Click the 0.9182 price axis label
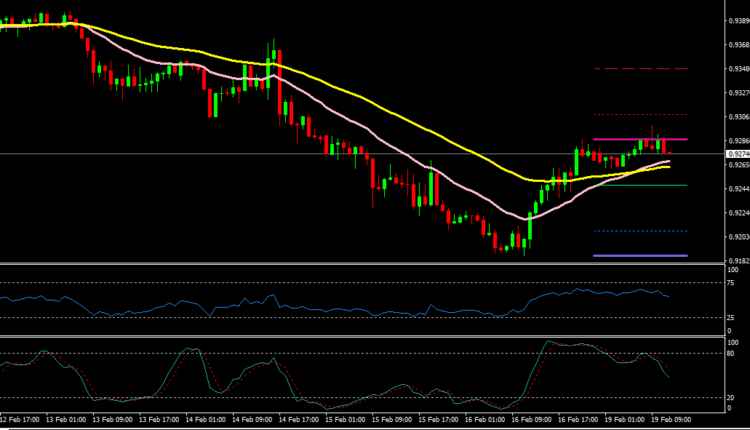The width and height of the screenshot is (750, 430). pyautogui.click(x=737, y=259)
